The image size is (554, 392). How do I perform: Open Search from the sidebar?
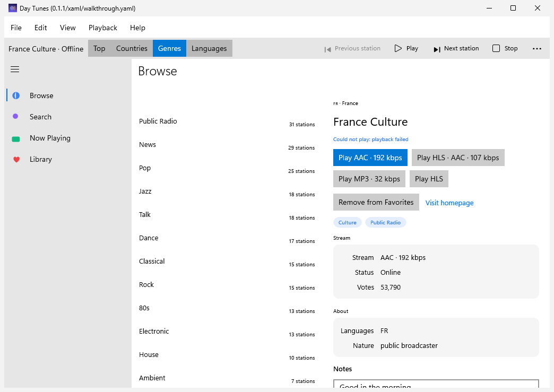point(67,117)
